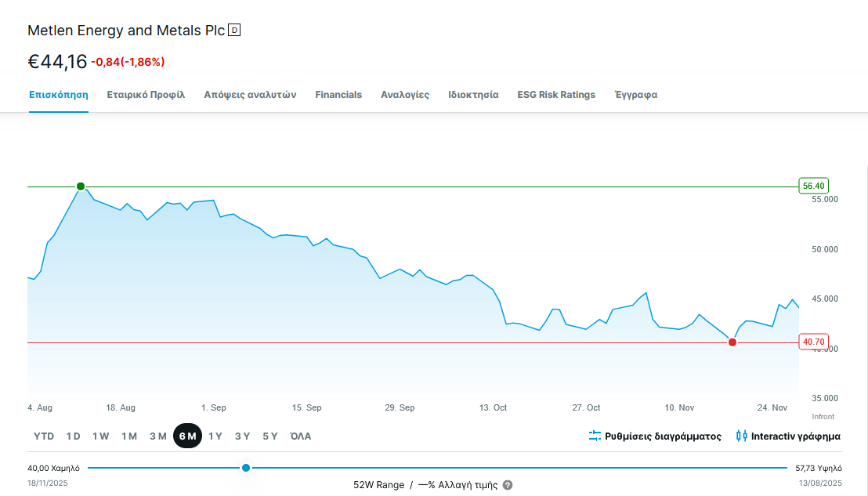
Task: Switch to the Financials tab
Action: pos(338,95)
